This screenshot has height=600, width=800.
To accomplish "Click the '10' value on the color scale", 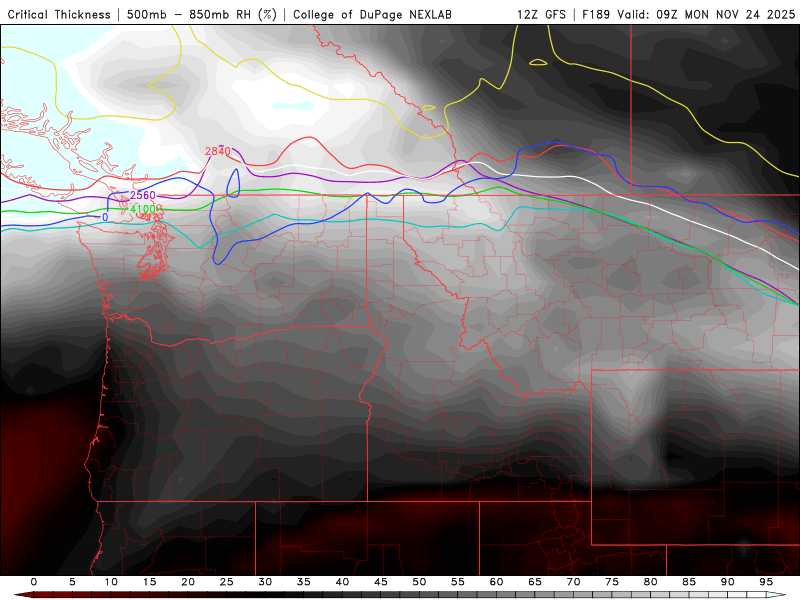I will tap(111, 582).
